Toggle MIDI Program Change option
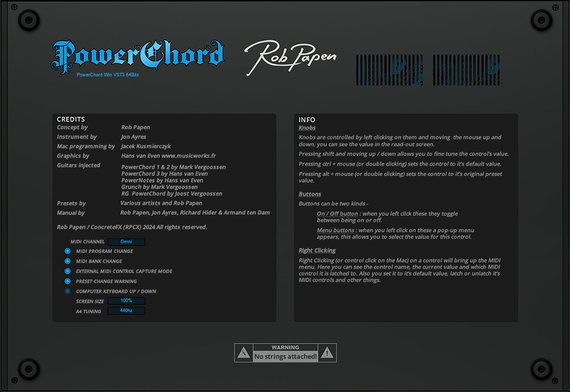This screenshot has width=570, height=392. 68,251
